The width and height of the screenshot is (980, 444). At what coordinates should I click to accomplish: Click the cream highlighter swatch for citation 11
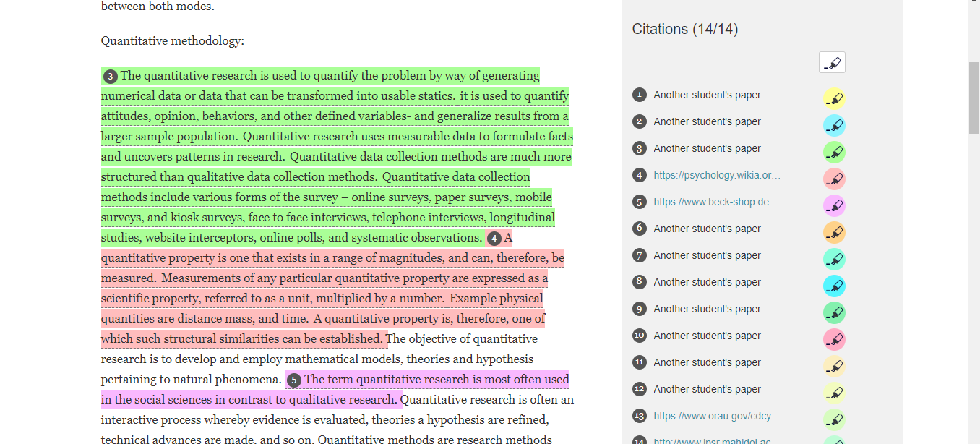[x=834, y=366]
